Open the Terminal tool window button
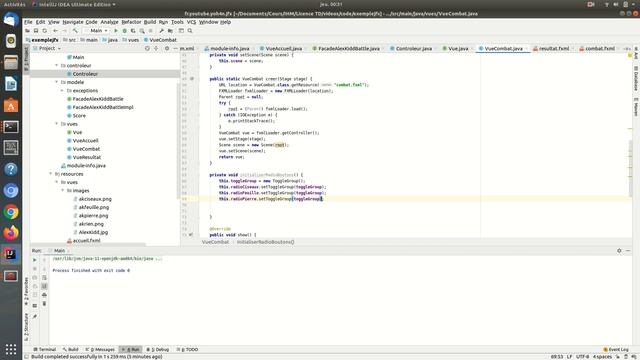The image size is (640, 360). click(x=44, y=350)
